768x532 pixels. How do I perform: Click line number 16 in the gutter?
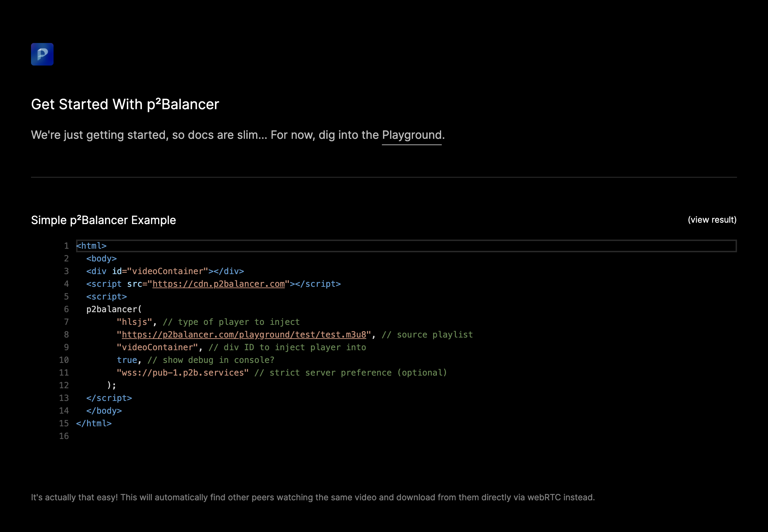point(64,436)
